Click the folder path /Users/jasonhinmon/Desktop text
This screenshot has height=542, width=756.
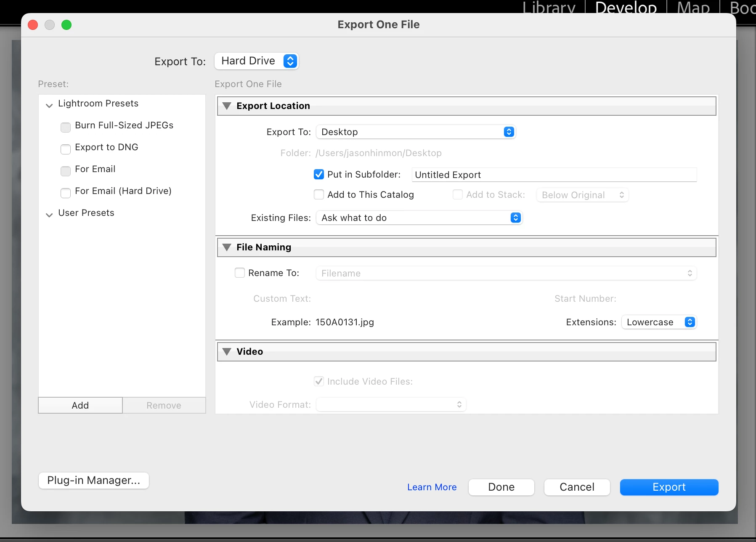[x=379, y=153]
